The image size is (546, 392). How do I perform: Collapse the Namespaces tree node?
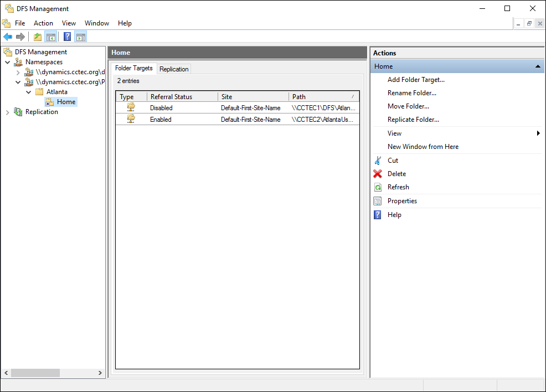tap(8, 62)
